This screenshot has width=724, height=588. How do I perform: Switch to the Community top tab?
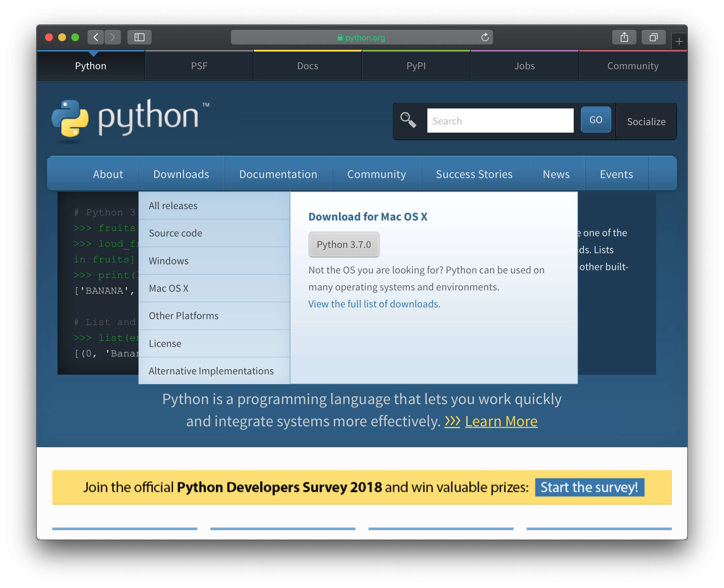point(633,66)
